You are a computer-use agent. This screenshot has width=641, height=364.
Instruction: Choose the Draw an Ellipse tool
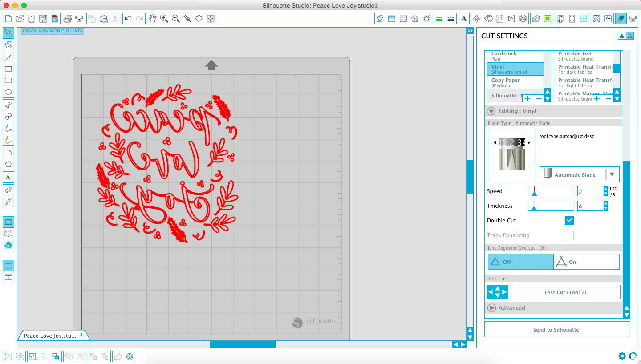[8, 93]
